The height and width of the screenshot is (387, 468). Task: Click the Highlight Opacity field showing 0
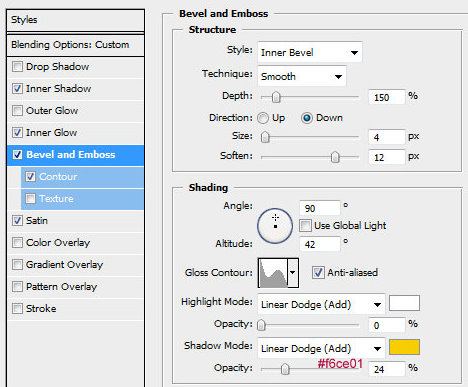[387, 325]
